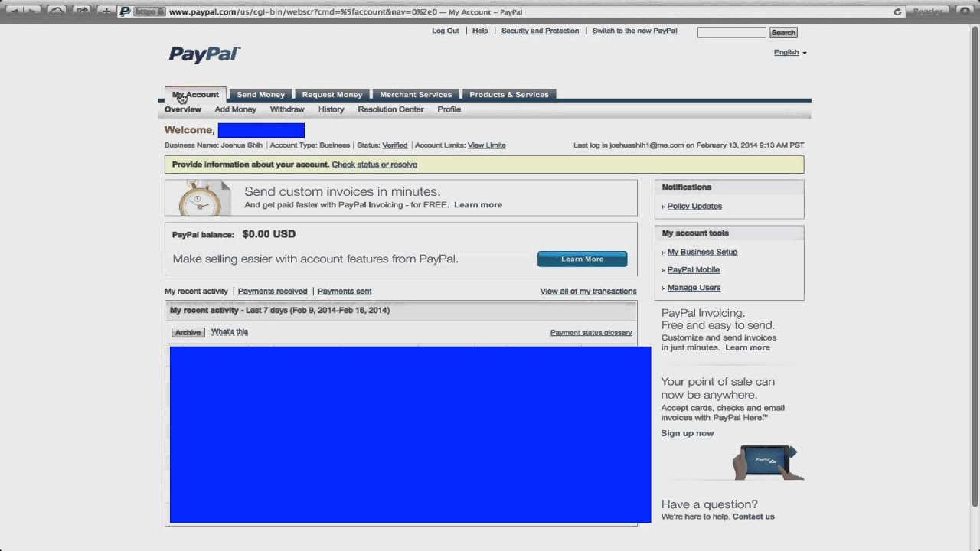Open PayPal Mobile link
The width and height of the screenshot is (980, 551).
tap(694, 269)
